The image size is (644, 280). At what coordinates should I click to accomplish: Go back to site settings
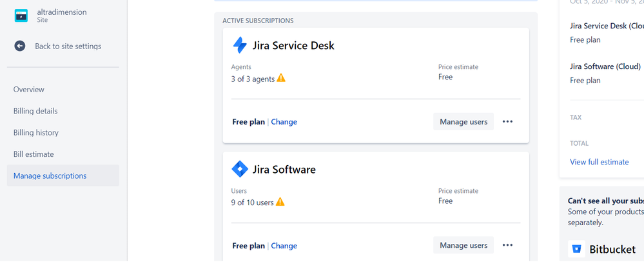click(x=68, y=46)
